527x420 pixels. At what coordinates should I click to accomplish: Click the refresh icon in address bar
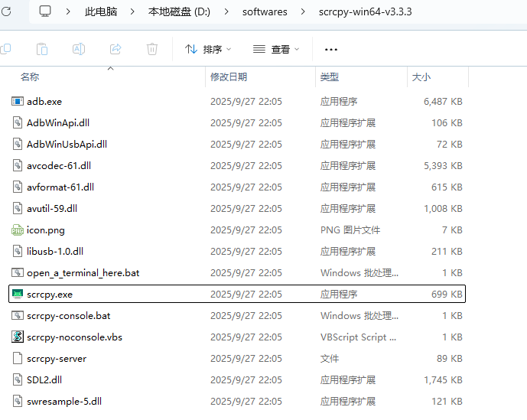tap(5, 11)
